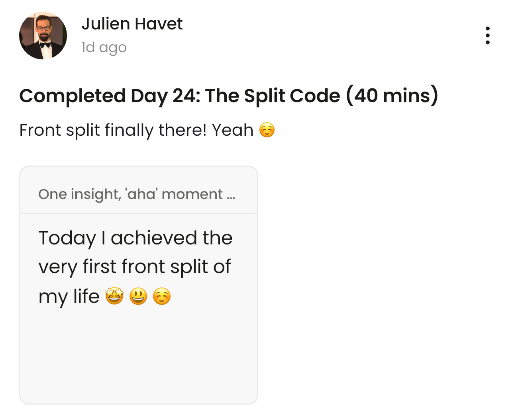Viewport: 526px width, 420px height.
Task: Click "Today I achieved the" line in card
Action: (x=135, y=238)
